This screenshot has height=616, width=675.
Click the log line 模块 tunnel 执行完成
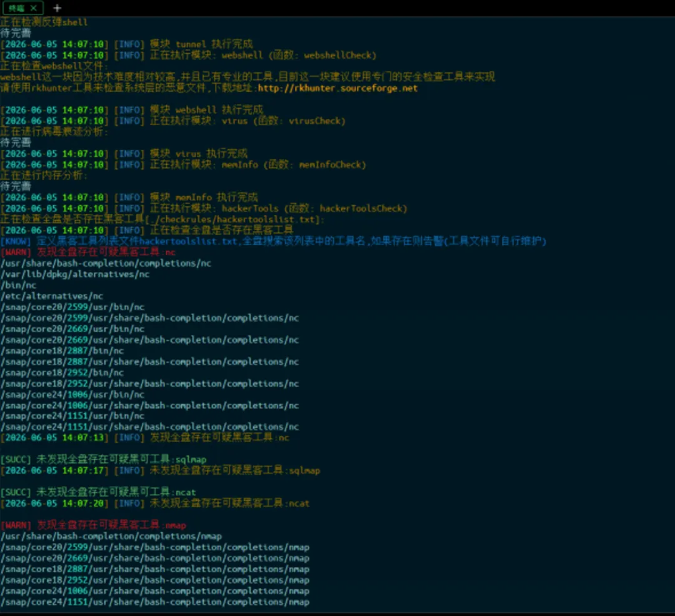tap(126, 44)
